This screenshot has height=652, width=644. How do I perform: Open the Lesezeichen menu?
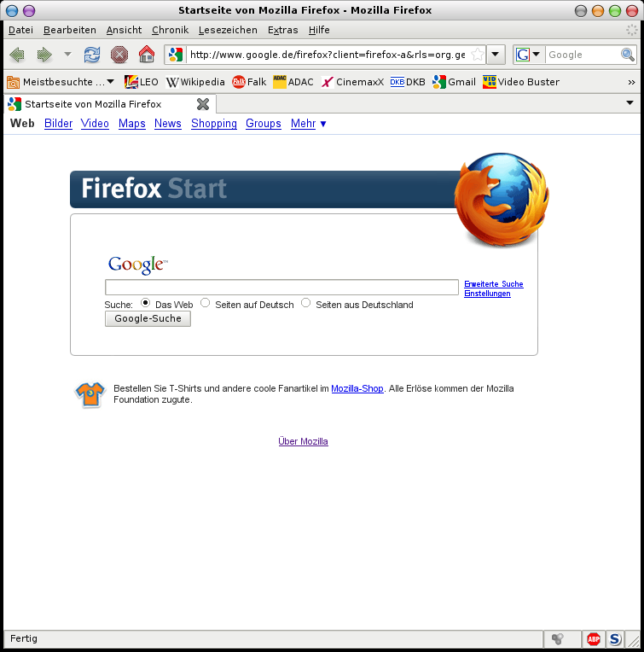tap(228, 30)
